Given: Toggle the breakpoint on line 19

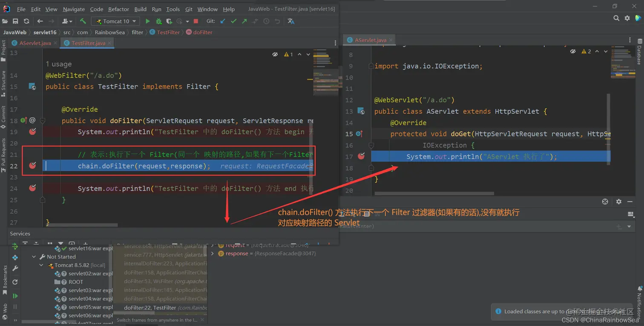Looking at the screenshot, I should point(32,132).
